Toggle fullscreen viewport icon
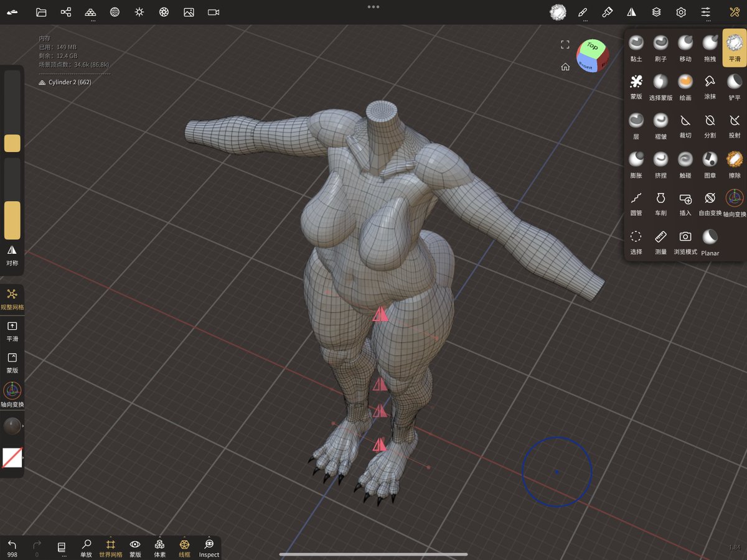 (x=565, y=45)
